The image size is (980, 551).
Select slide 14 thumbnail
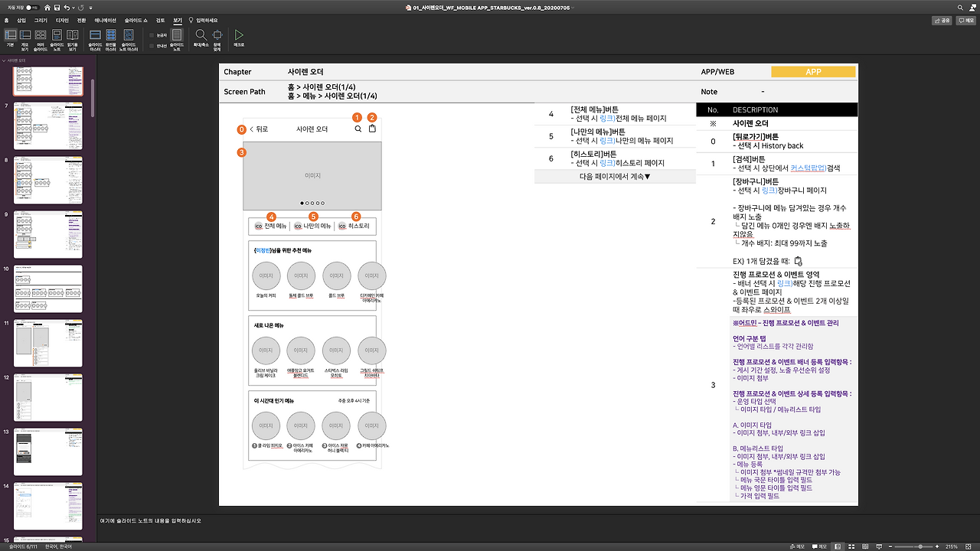click(x=49, y=505)
